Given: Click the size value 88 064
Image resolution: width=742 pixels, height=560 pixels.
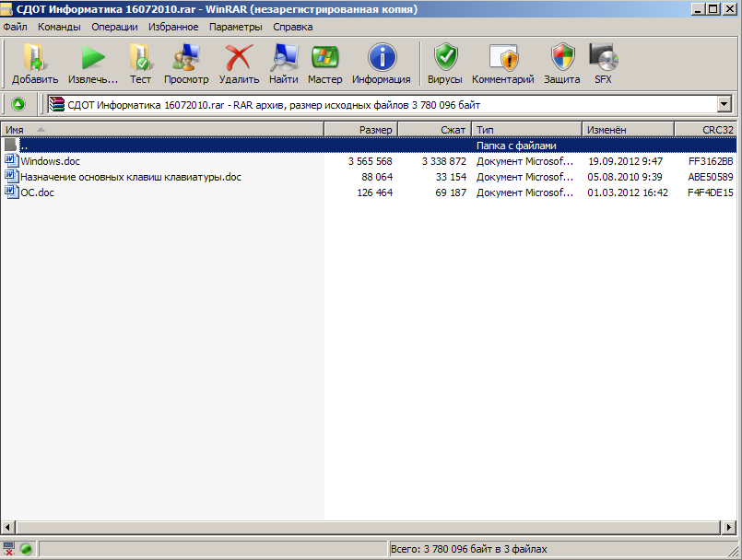Looking at the screenshot, I should 377,177.
